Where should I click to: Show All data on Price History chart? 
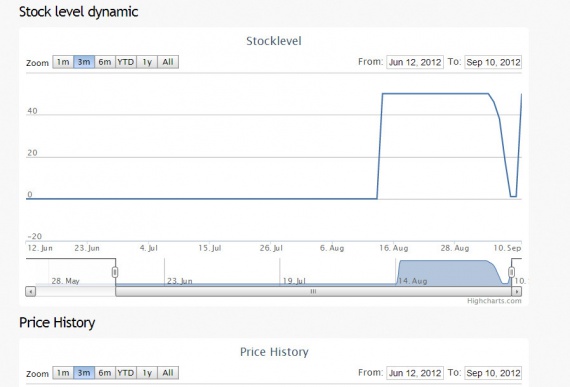(168, 373)
